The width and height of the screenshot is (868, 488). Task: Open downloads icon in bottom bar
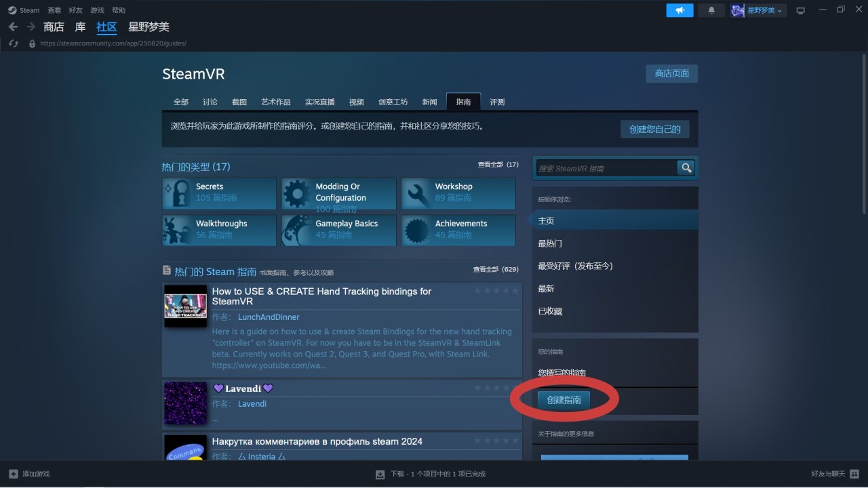(x=380, y=474)
